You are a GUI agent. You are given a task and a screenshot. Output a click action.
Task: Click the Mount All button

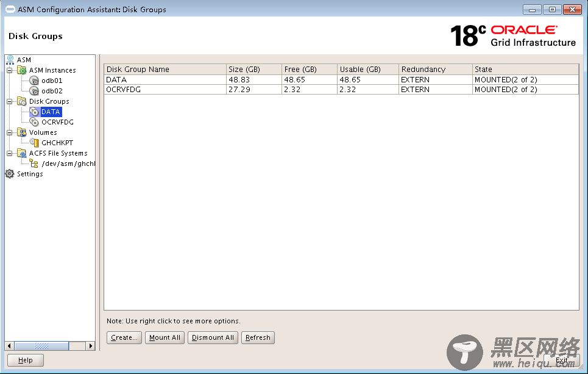point(165,337)
